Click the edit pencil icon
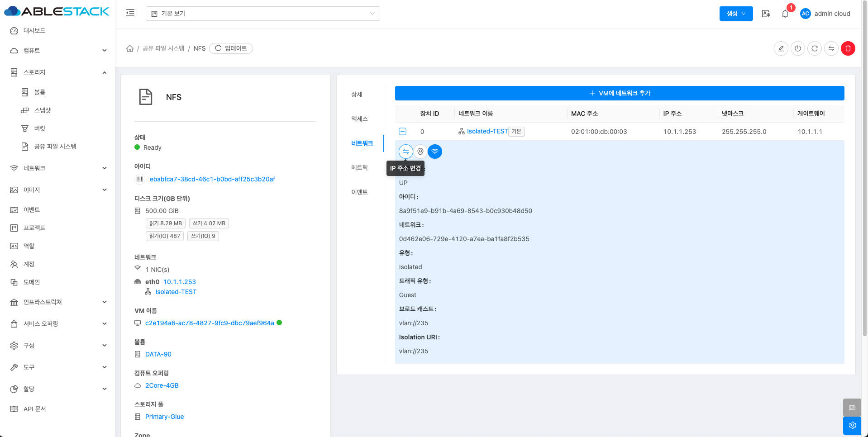 click(781, 48)
